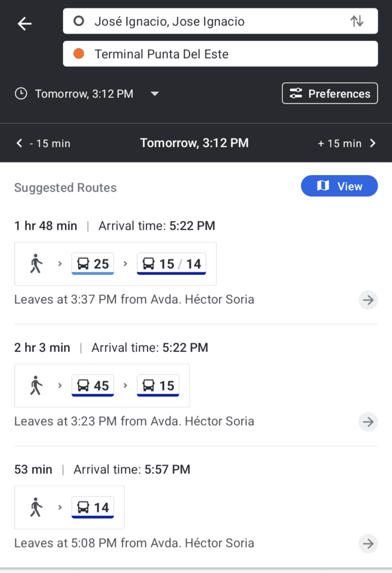Open the Preferences settings
The width and height of the screenshot is (392, 573).
pos(330,93)
